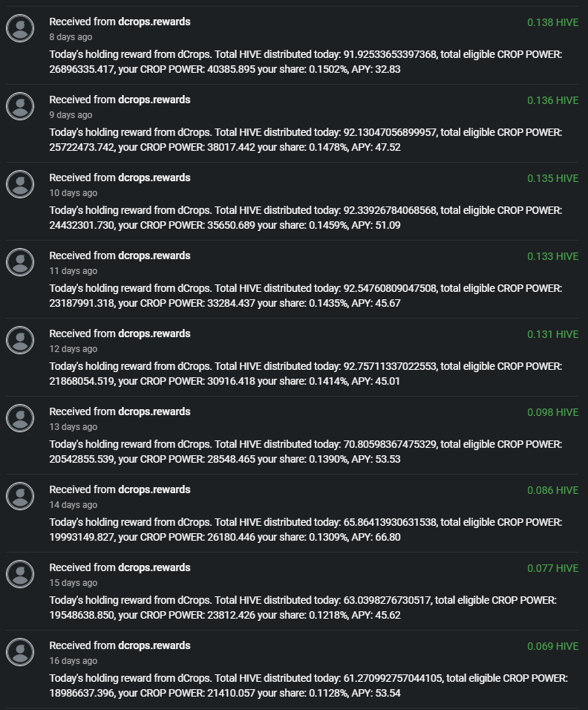Screen dimensions: 588x710
Task: Select memo text with APY: 32.83
Action: pyautogui.click(x=306, y=62)
